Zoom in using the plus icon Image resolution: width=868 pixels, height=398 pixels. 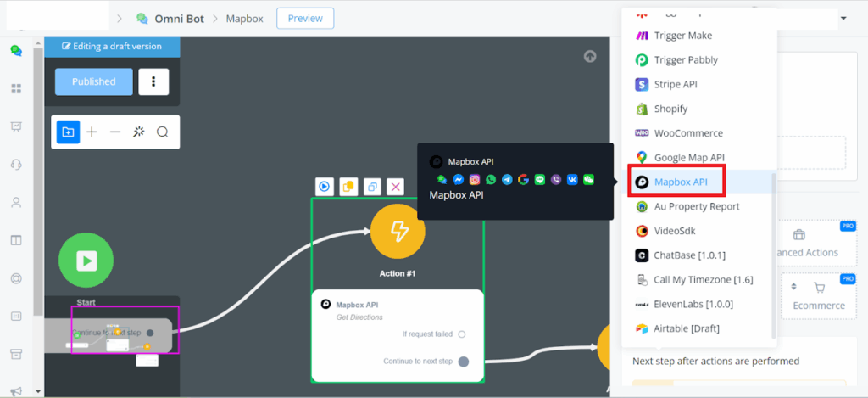pos(92,132)
